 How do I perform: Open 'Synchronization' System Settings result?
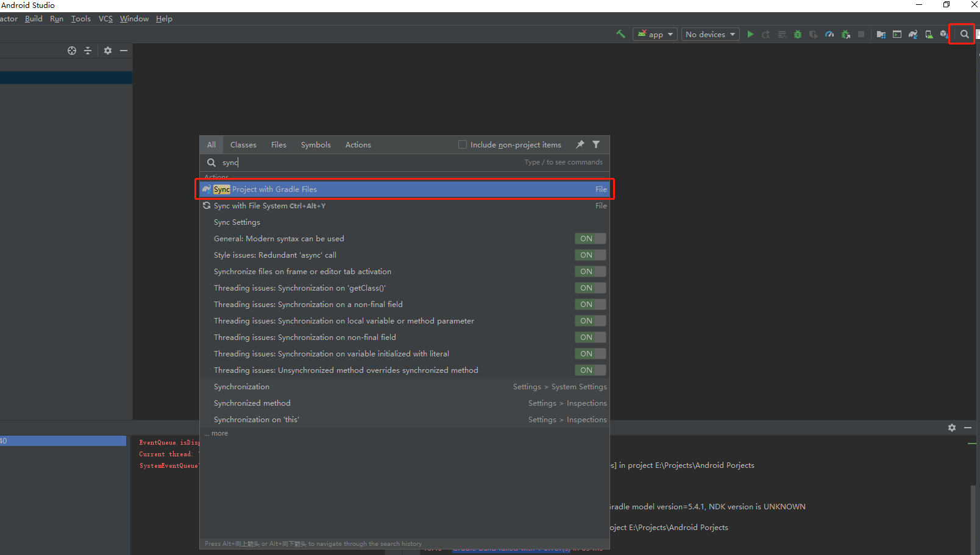(405, 387)
